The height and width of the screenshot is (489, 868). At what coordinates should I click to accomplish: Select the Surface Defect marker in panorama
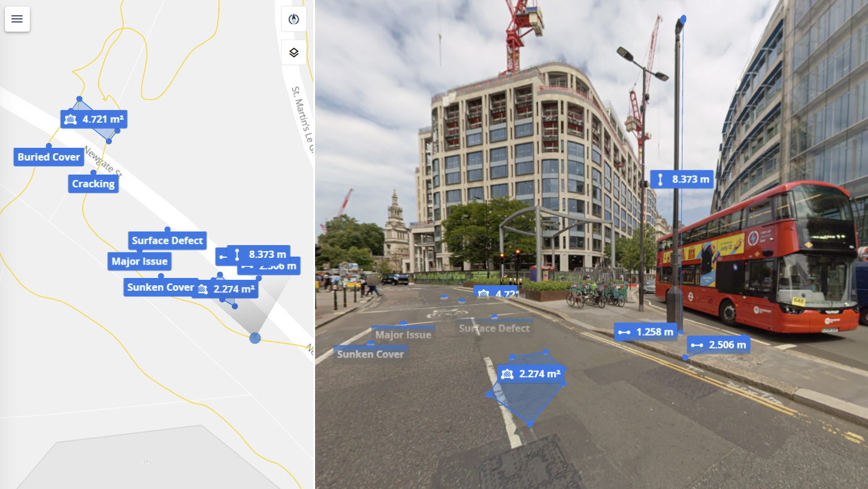(x=494, y=328)
